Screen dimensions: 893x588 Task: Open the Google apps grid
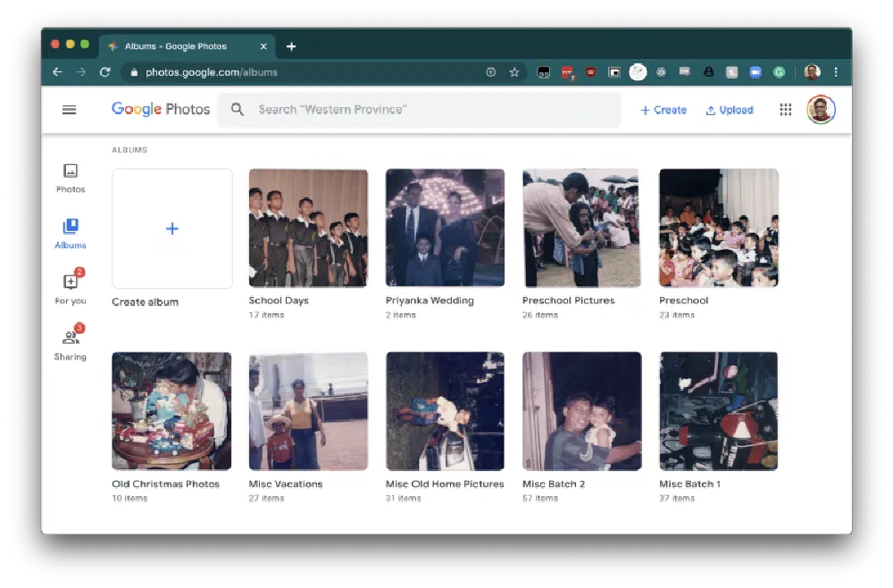point(785,109)
